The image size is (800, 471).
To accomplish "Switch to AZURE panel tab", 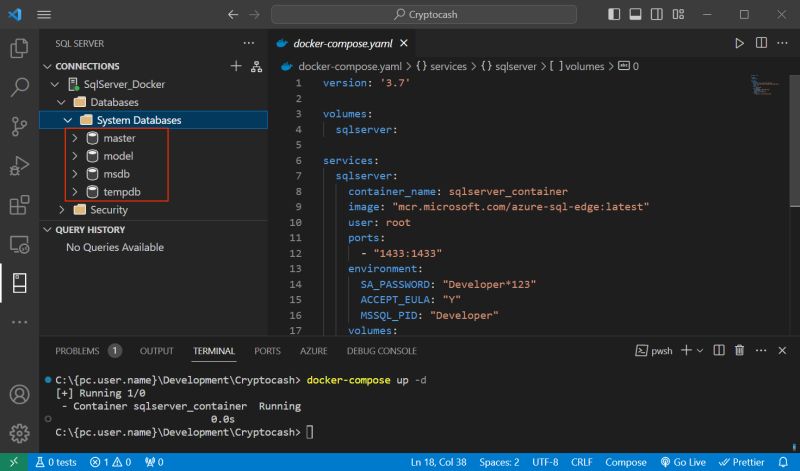I will pos(314,351).
